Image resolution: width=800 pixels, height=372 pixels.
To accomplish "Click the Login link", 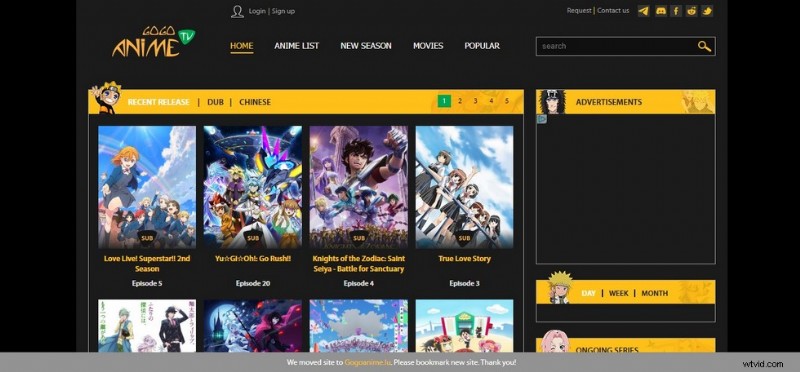I will (257, 11).
